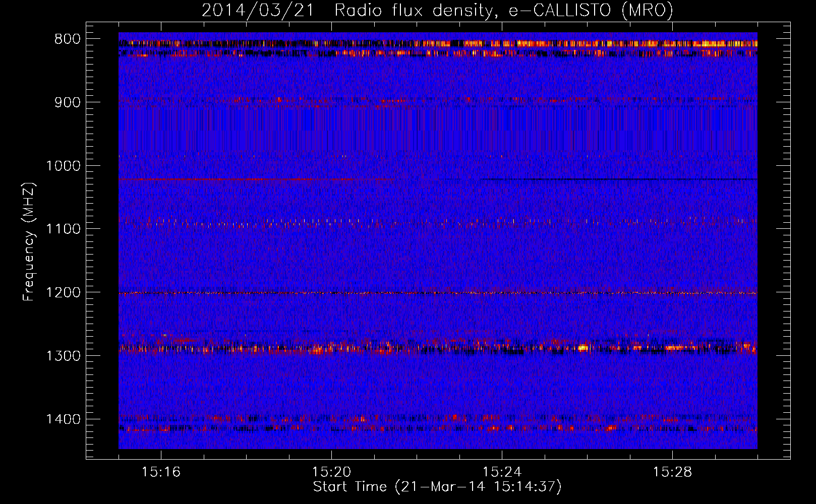Click the bright horizontal line at 1200 MHz

[x=438, y=293]
